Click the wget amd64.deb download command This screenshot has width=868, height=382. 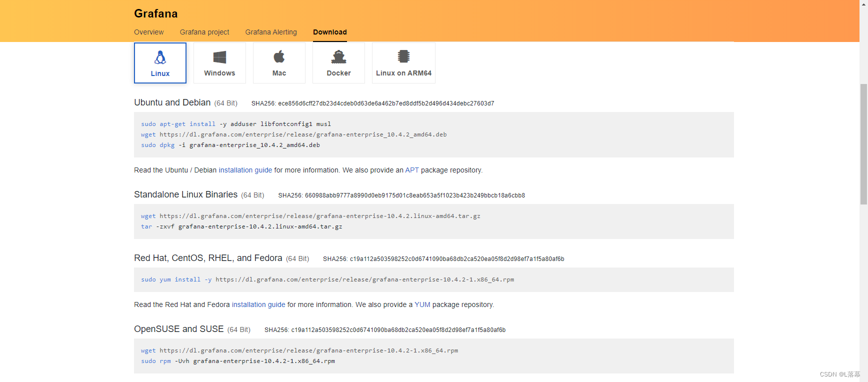tap(294, 134)
